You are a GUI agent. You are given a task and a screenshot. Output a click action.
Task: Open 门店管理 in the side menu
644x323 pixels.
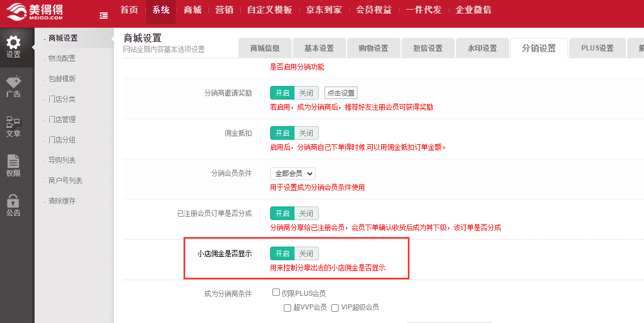tap(62, 119)
